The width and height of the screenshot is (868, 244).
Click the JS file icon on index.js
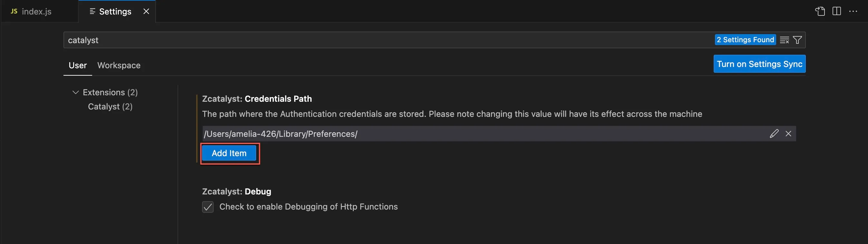[x=14, y=11]
